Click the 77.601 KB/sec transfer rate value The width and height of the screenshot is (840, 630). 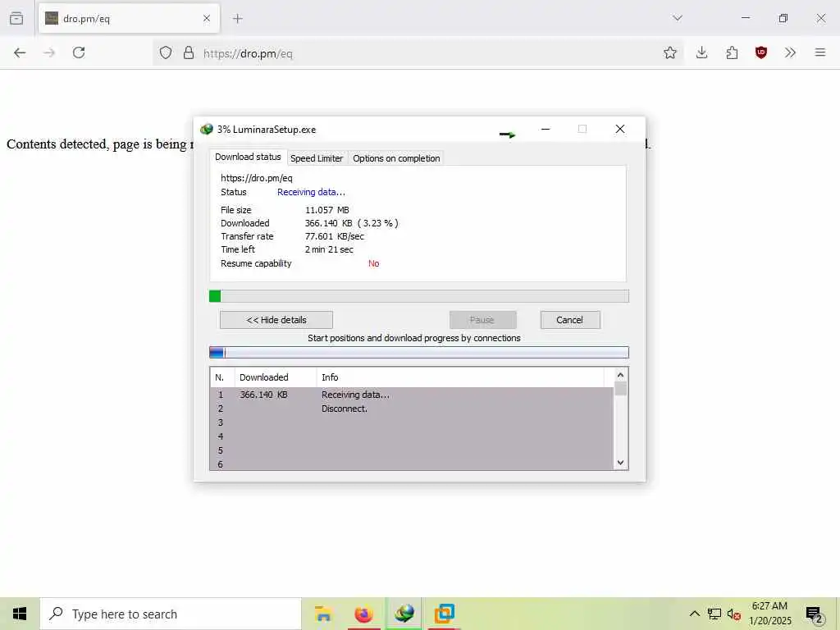[335, 236]
